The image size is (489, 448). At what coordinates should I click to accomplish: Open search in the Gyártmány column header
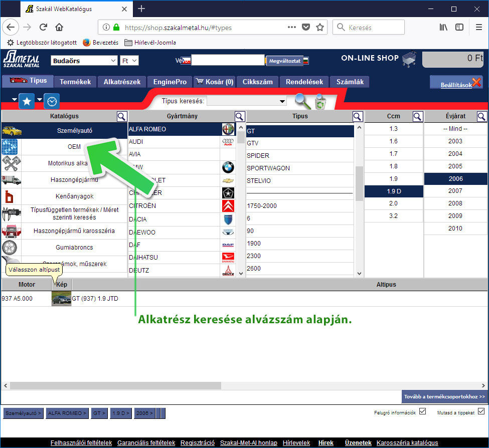click(x=240, y=117)
